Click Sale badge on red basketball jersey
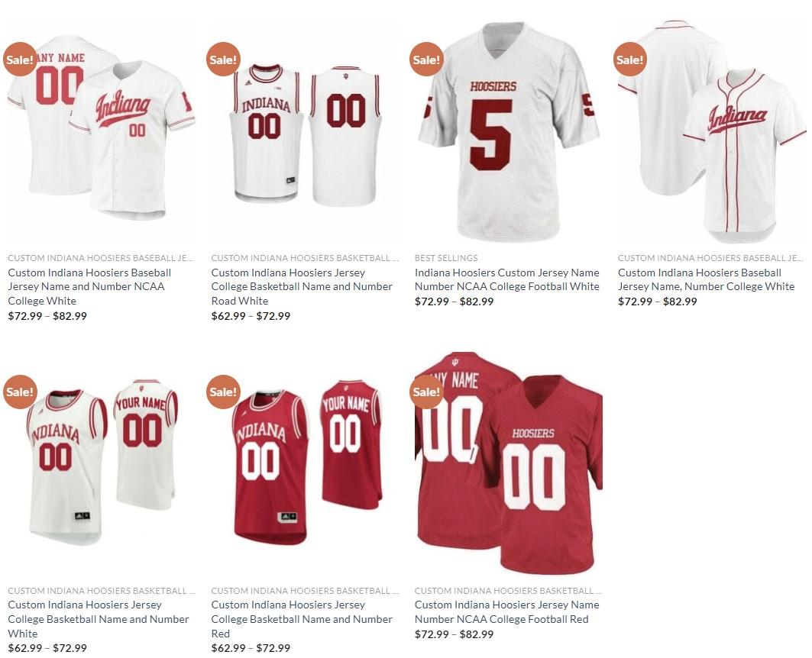812x658 pixels. (223, 392)
